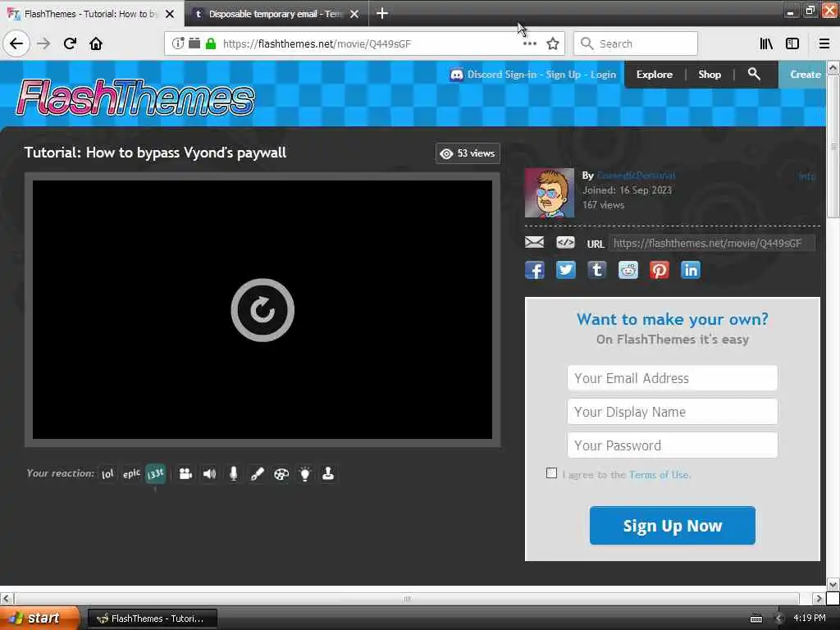Viewport: 840px width, 630px height.
Task: Click the FlashThemes taskbar window button
Action: [x=152, y=619]
